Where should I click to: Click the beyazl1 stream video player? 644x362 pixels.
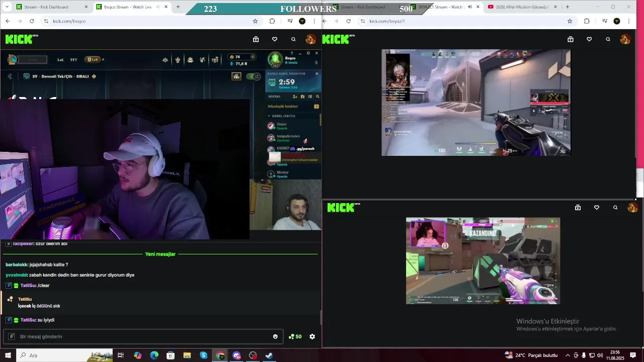(476, 103)
